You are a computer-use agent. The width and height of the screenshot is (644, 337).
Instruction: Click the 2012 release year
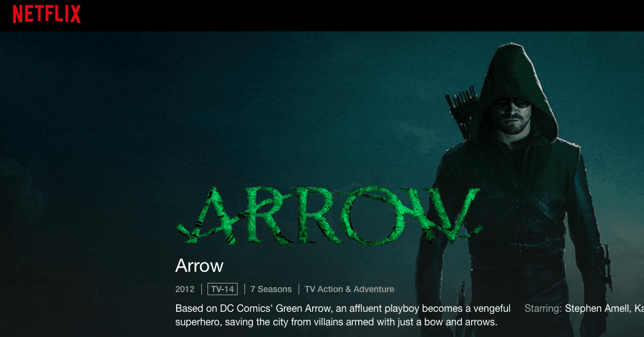click(185, 289)
